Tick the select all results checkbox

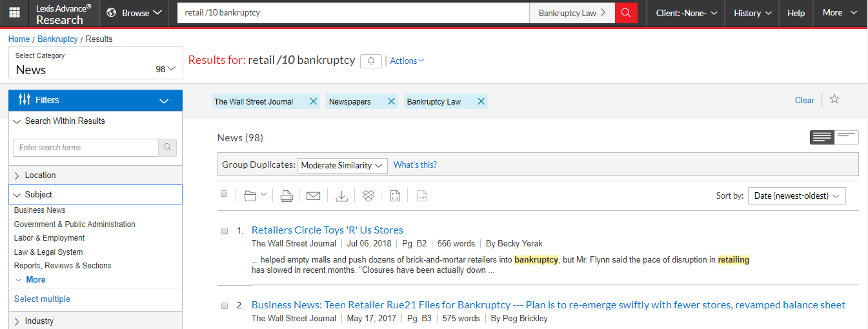point(224,194)
